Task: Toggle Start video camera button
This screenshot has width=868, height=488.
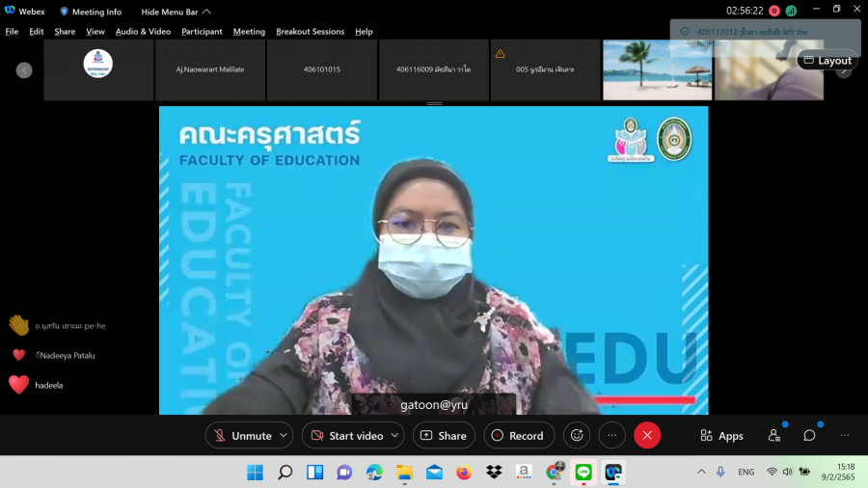Action: [x=345, y=436]
